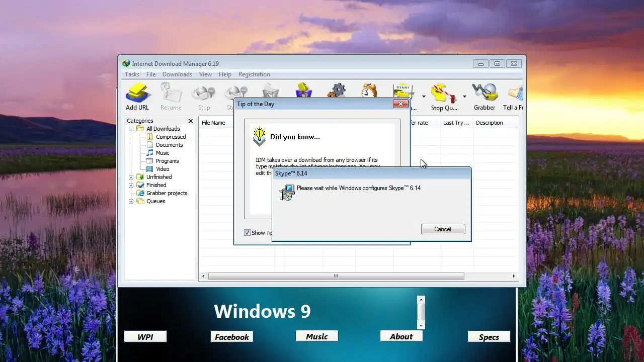The height and width of the screenshot is (362, 644).
Task: Click the download list horizontal scrollbar thumb
Action: 336,276
